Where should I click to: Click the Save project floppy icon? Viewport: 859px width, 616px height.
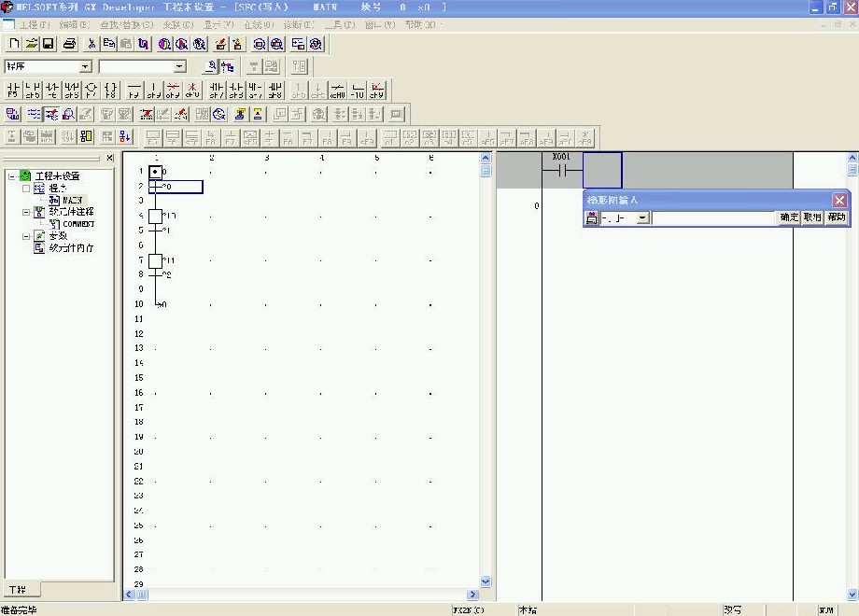coord(49,44)
